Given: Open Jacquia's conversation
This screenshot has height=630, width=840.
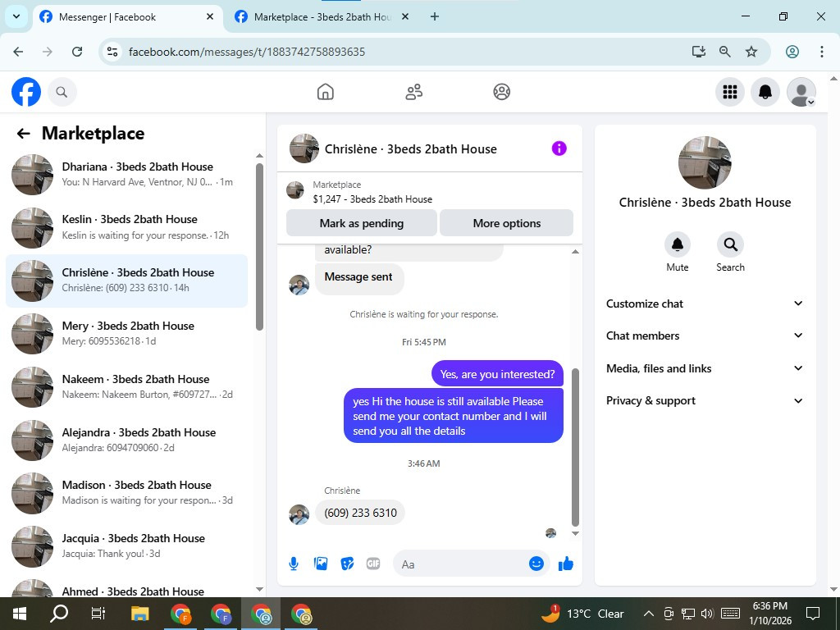Looking at the screenshot, I should (x=126, y=546).
